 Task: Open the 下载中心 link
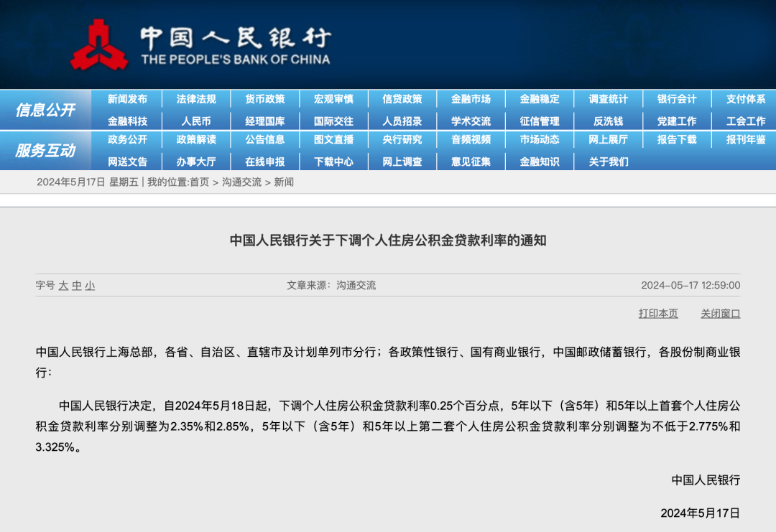[x=333, y=162]
